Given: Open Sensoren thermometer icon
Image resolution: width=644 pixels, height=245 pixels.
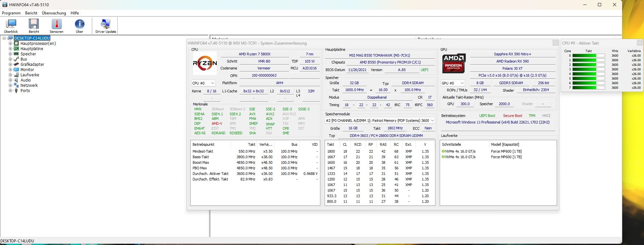Looking at the screenshot, I should 57,26.
